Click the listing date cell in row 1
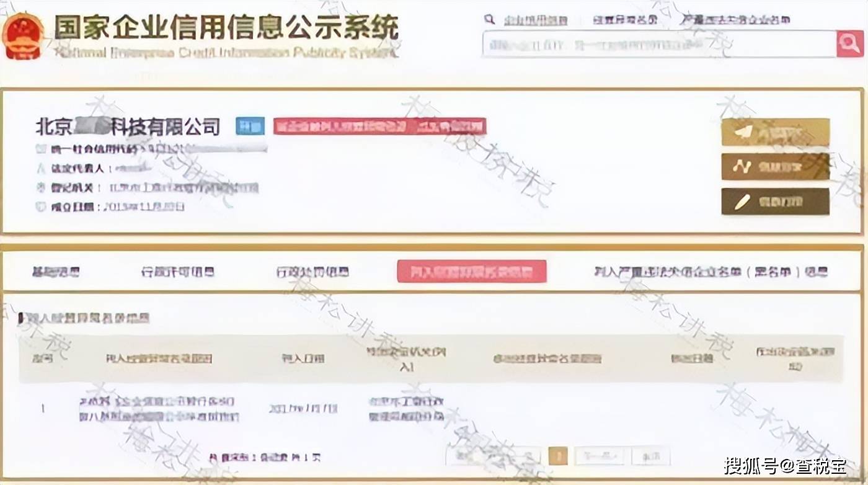Image resolution: width=868 pixels, height=485 pixels. pyautogui.click(x=303, y=409)
